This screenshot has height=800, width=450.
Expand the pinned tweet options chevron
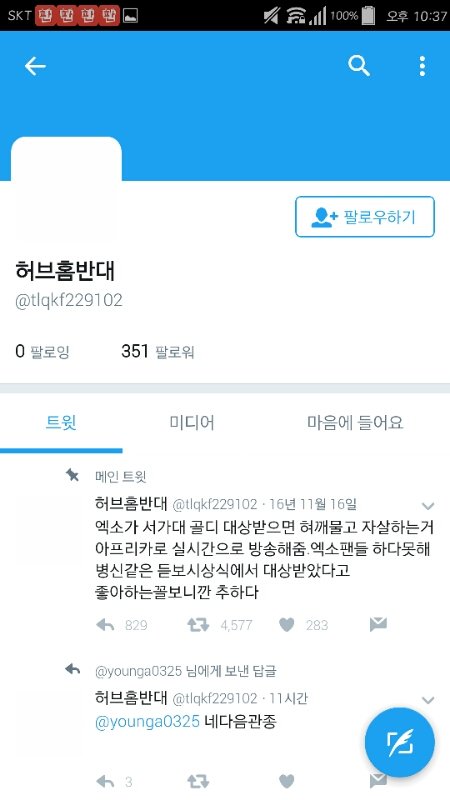pyautogui.click(x=428, y=506)
